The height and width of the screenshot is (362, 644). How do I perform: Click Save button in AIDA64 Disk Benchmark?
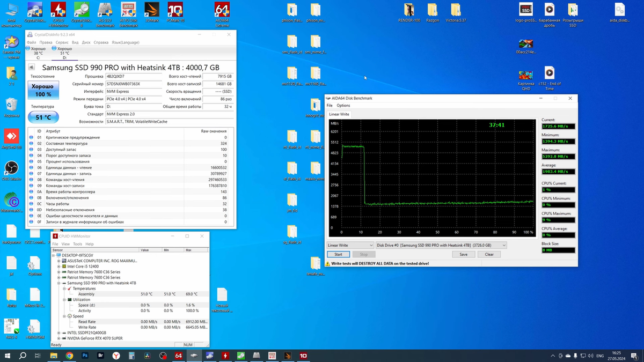463,254
